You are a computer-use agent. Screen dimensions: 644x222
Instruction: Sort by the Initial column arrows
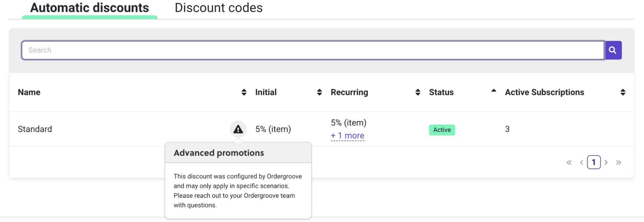pos(319,92)
